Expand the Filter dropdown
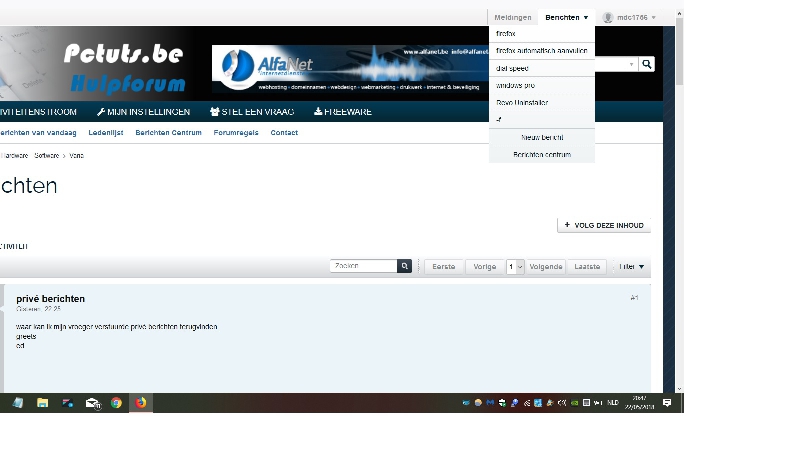Image resolution: width=800 pixels, height=450 pixels. click(x=631, y=267)
